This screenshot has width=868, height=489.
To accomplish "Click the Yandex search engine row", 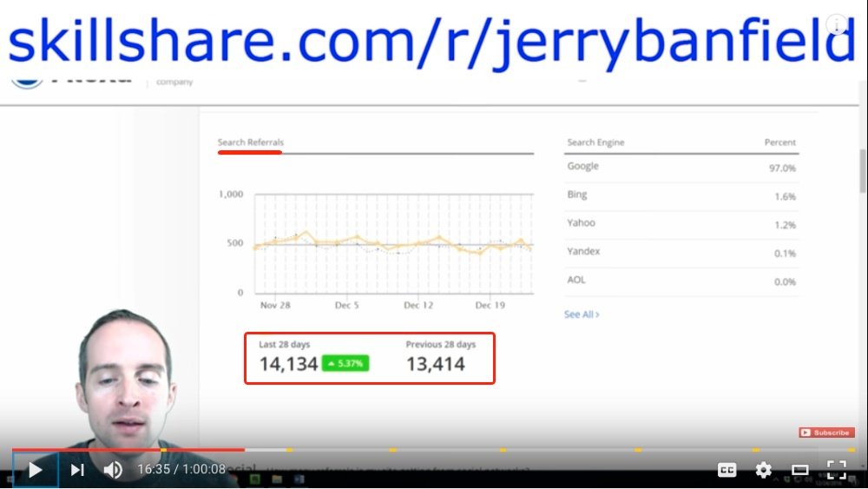I will [681, 253].
